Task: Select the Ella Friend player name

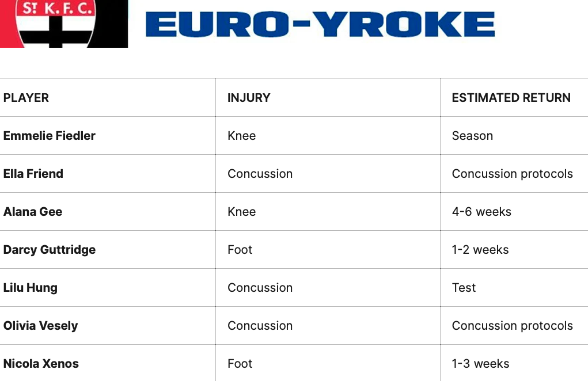Action: point(33,174)
